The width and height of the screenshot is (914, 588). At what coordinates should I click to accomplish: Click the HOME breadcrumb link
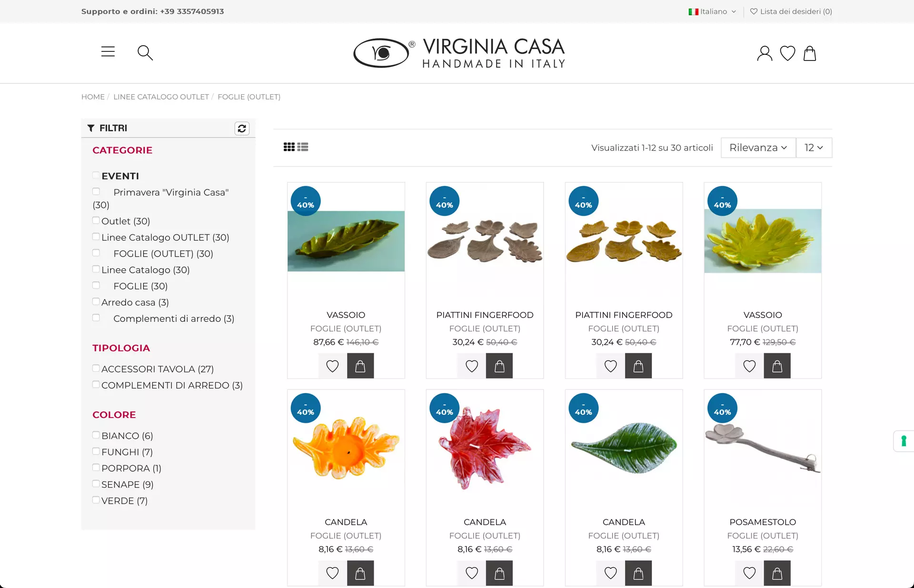click(x=93, y=97)
